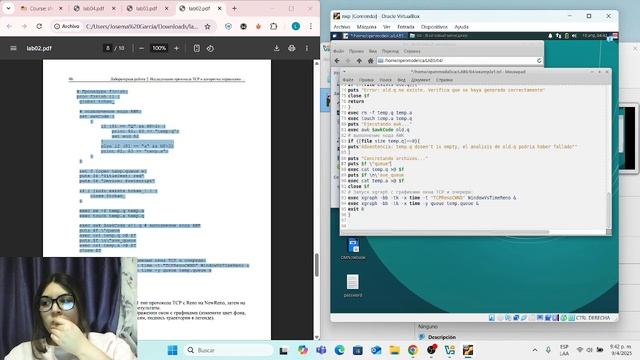Click the ESP LAA language indicator

[x=564, y=350]
